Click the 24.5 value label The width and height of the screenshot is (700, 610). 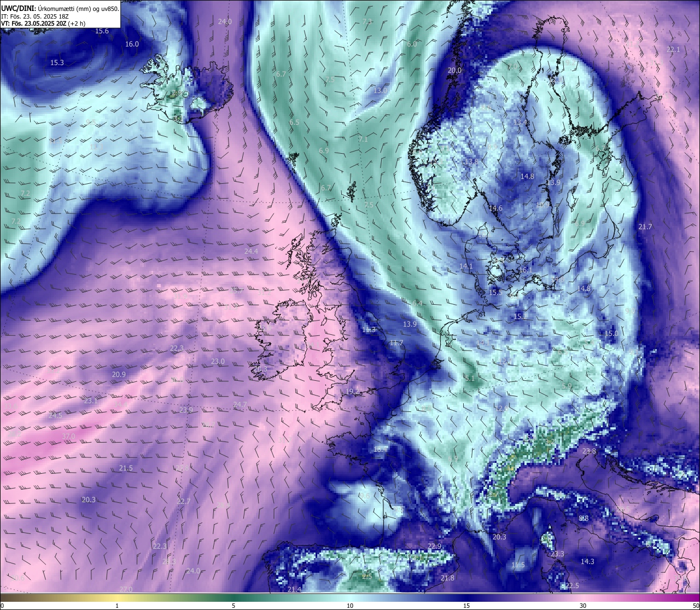55,416
